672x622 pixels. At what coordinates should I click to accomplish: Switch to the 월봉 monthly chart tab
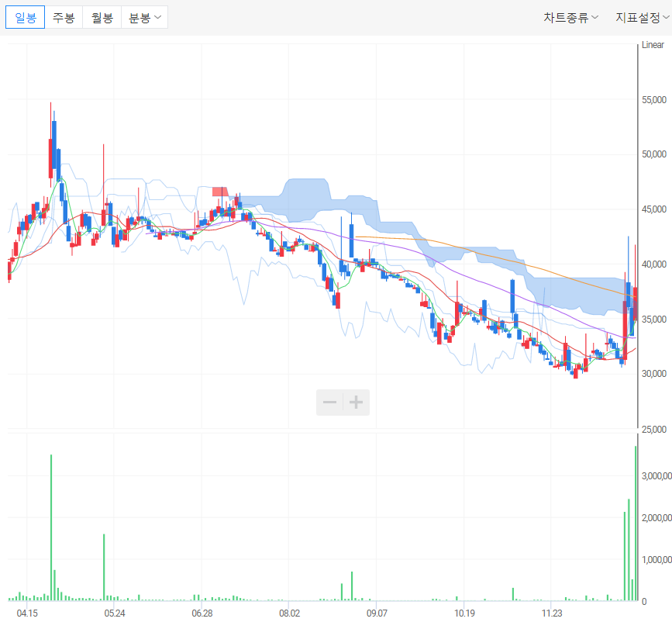pyautogui.click(x=102, y=18)
